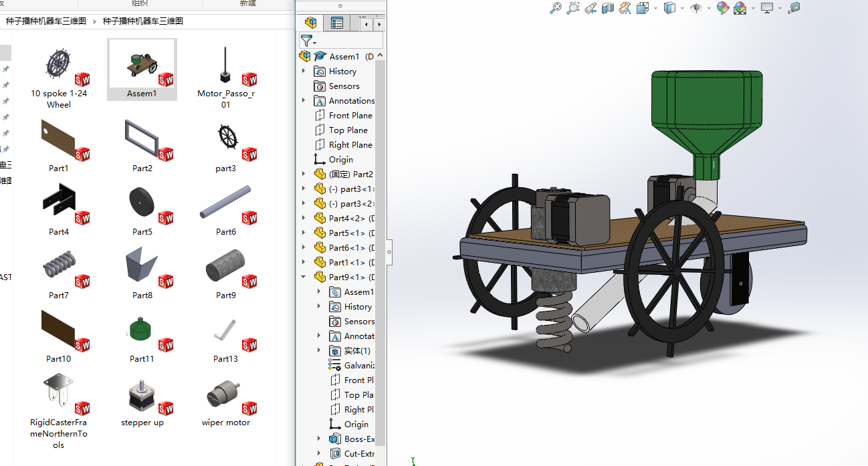Click the tape measure icon in view toolbar
This screenshot has height=466, width=868.
(794, 8)
